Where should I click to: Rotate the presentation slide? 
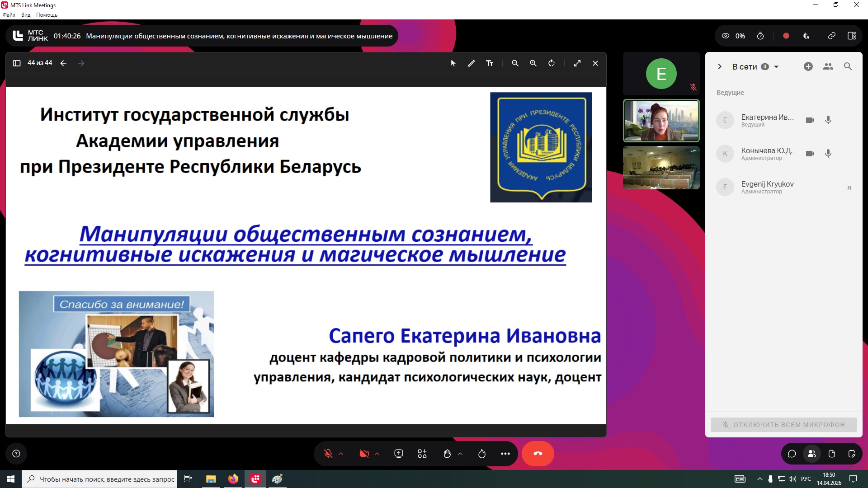pos(552,63)
